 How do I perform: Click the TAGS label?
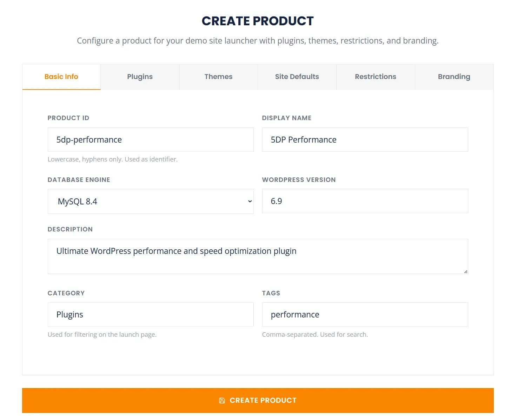click(x=271, y=293)
